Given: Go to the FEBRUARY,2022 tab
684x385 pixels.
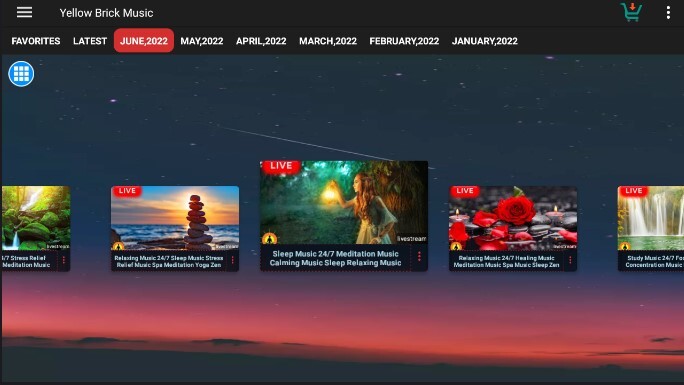Looking at the screenshot, I should point(404,41).
